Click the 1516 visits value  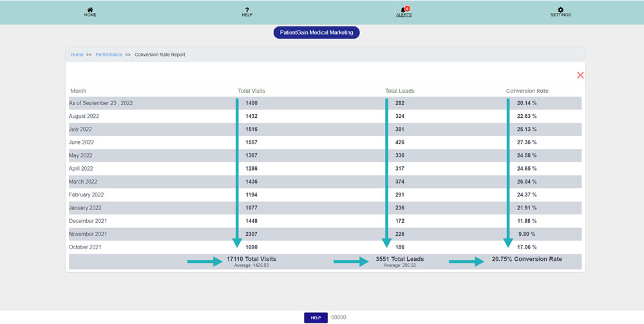point(251,129)
